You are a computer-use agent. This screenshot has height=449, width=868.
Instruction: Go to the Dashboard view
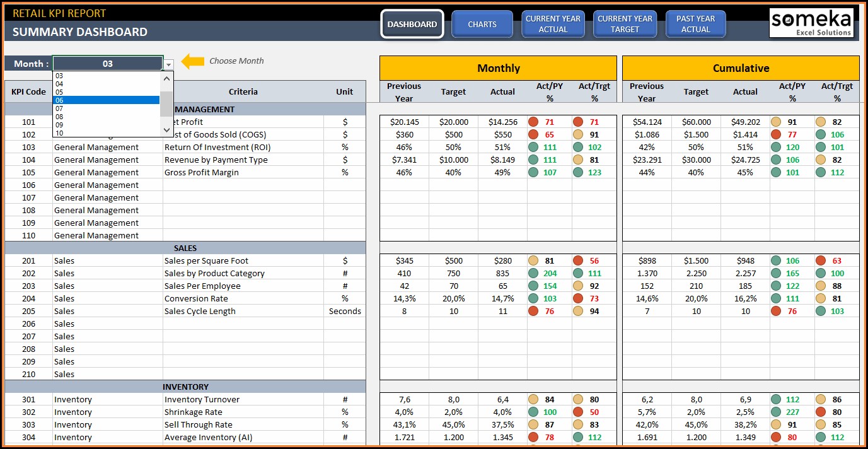(412, 24)
